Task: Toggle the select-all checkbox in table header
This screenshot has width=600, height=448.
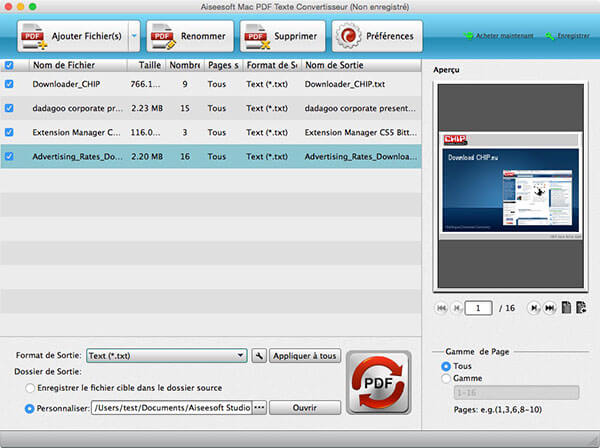Action: pyautogui.click(x=10, y=65)
